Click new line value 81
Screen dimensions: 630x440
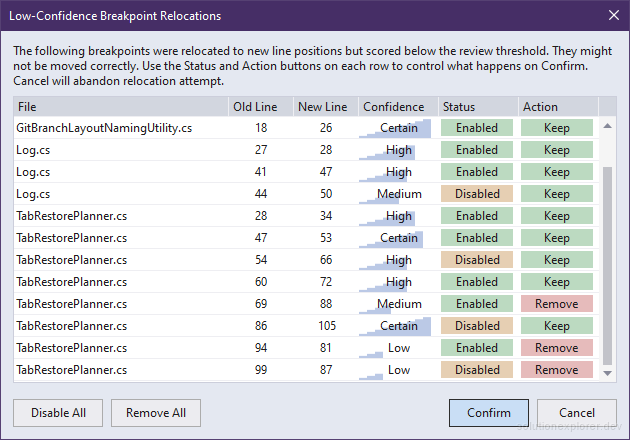pos(326,348)
